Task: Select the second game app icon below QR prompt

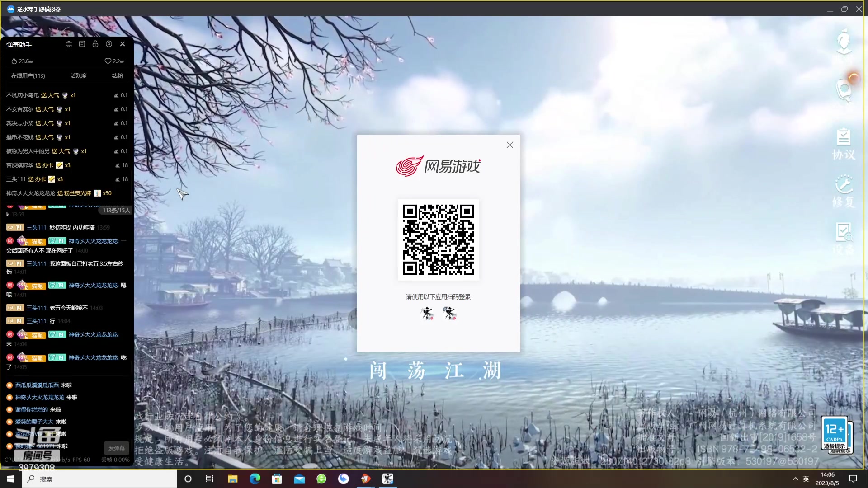Action: (x=449, y=313)
